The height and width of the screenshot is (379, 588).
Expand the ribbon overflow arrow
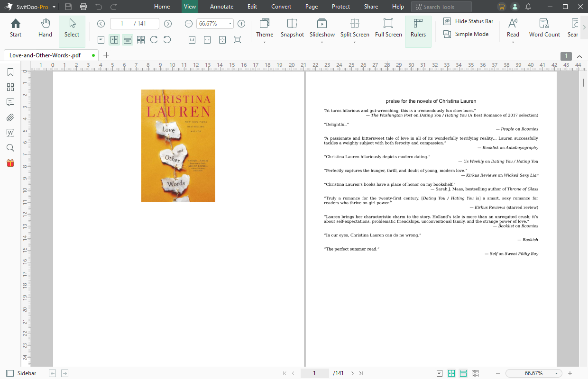(584, 28)
